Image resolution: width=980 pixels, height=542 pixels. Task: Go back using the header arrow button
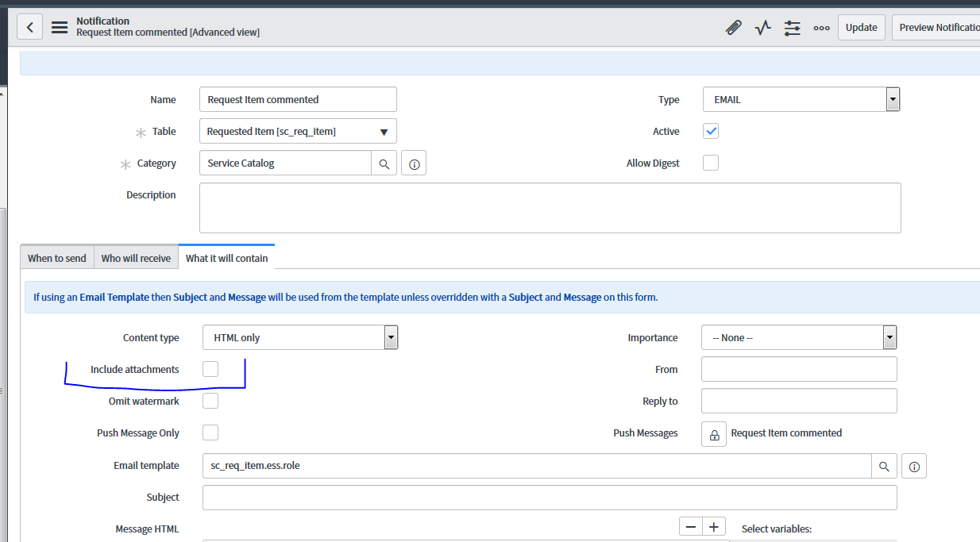(29, 27)
